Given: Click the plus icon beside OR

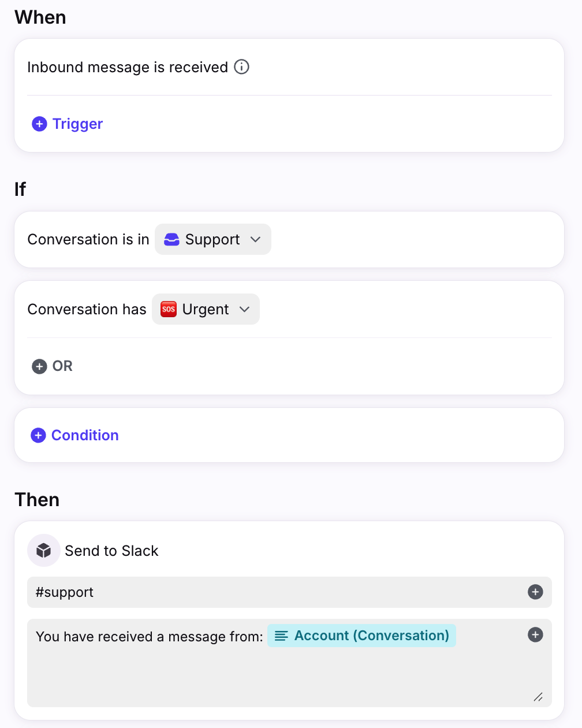Looking at the screenshot, I should (39, 366).
